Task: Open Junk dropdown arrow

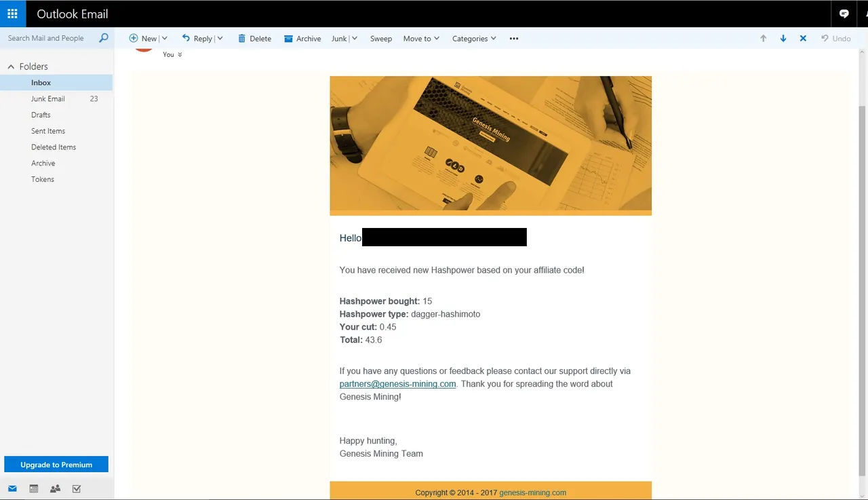Action: tap(354, 39)
